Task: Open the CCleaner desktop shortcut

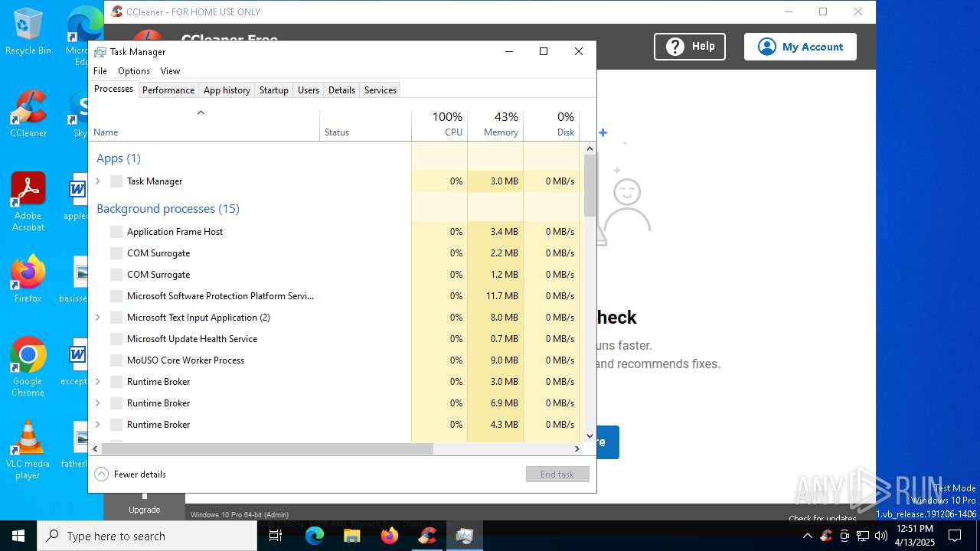Action: pyautogui.click(x=28, y=114)
